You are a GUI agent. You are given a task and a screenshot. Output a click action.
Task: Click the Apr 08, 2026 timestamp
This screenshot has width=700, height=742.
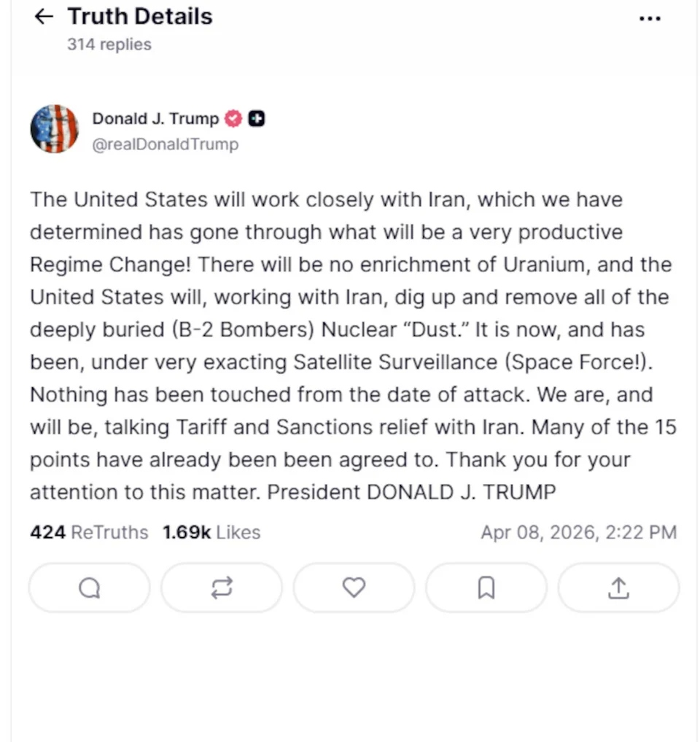578,533
